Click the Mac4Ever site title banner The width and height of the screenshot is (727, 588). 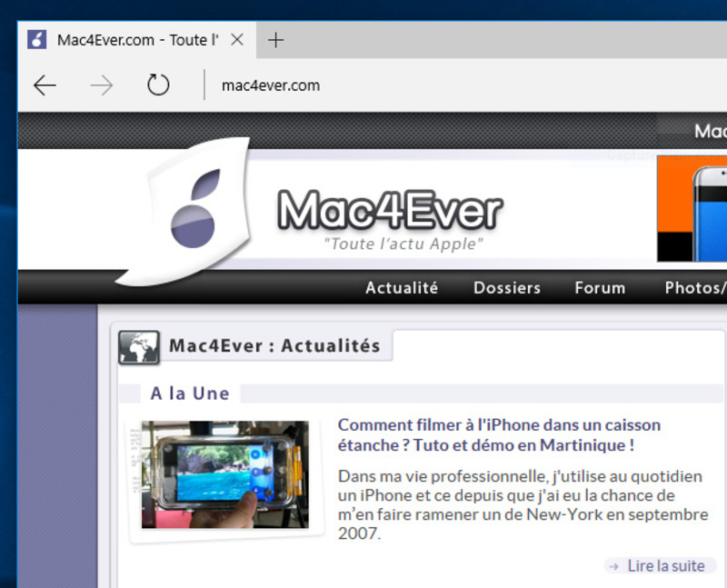(390, 210)
